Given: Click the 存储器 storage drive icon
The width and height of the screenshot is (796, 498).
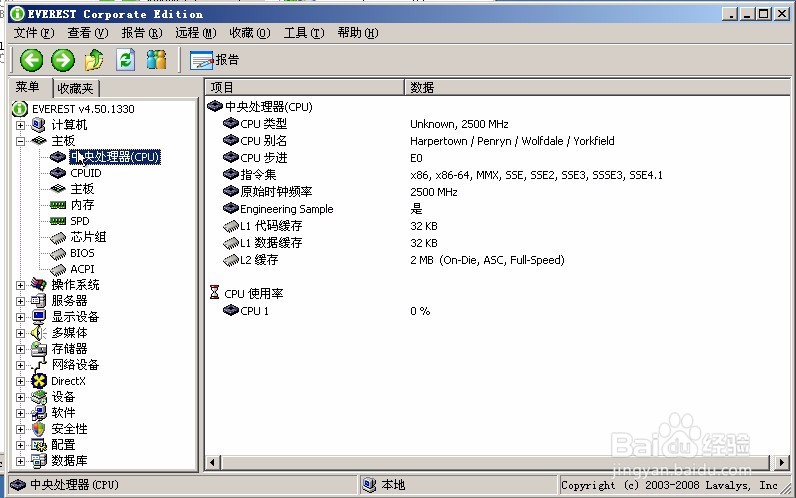Looking at the screenshot, I should (x=39, y=349).
